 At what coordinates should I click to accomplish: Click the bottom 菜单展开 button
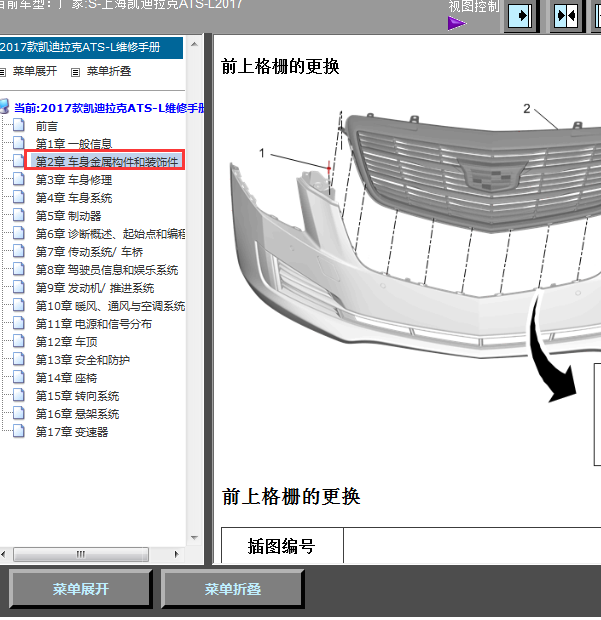pos(81,589)
